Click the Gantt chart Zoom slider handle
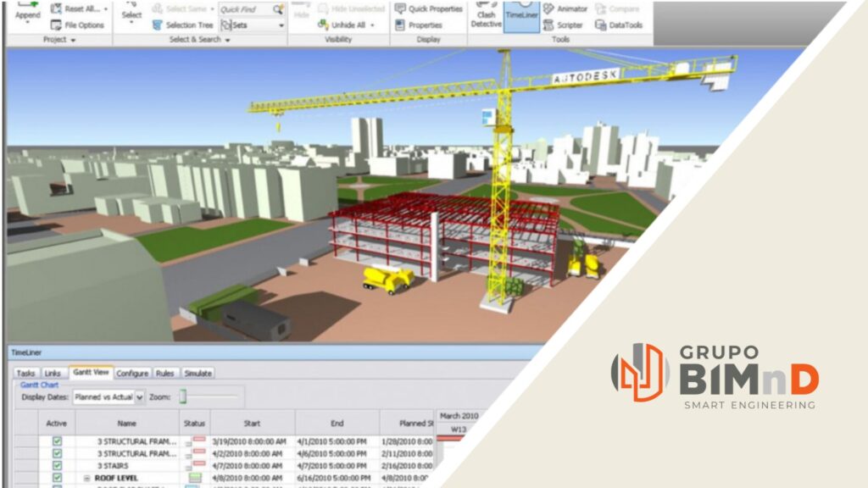Screen dimensions: 868x488 (182, 396)
